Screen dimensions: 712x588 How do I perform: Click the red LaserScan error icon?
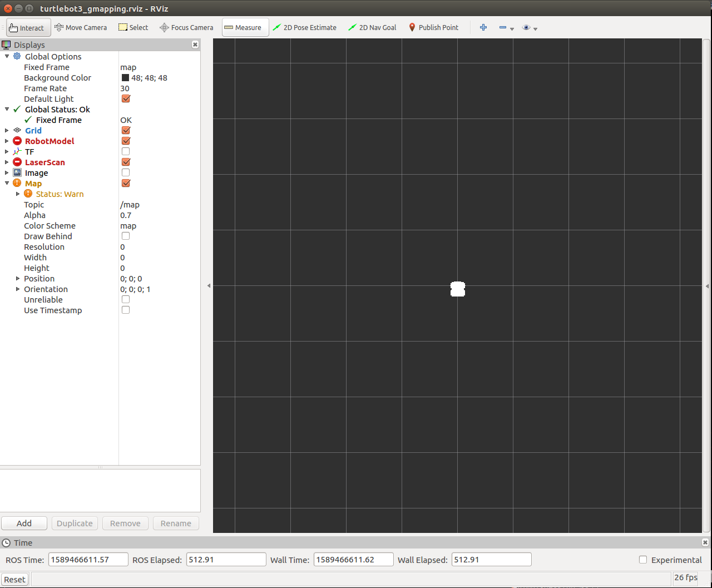[x=17, y=162]
